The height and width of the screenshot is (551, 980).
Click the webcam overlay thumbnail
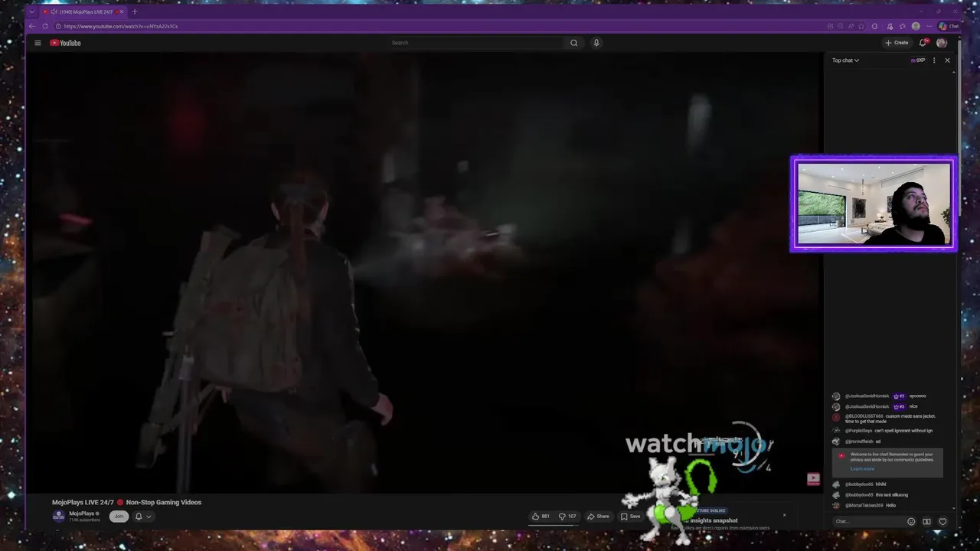[x=874, y=204]
